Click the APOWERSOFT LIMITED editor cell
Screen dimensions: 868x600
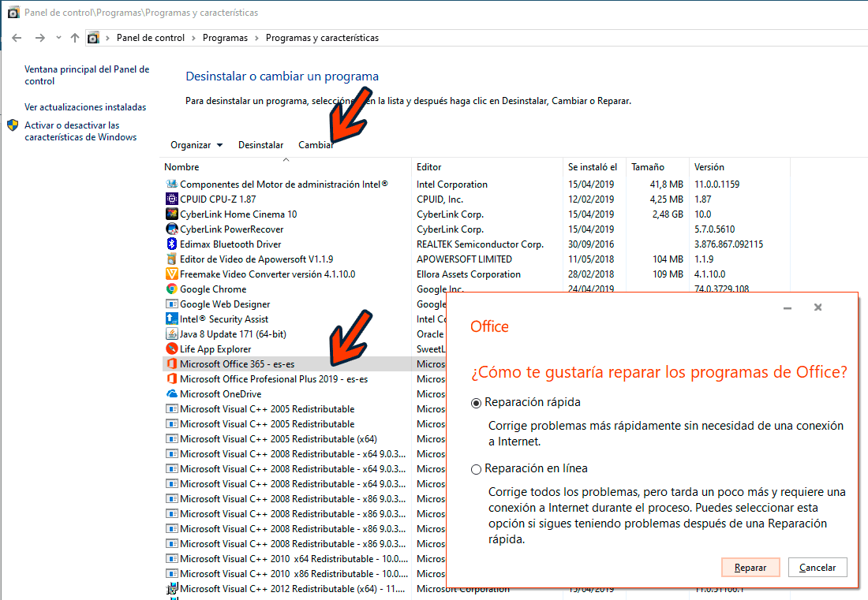[x=465, y=259]
